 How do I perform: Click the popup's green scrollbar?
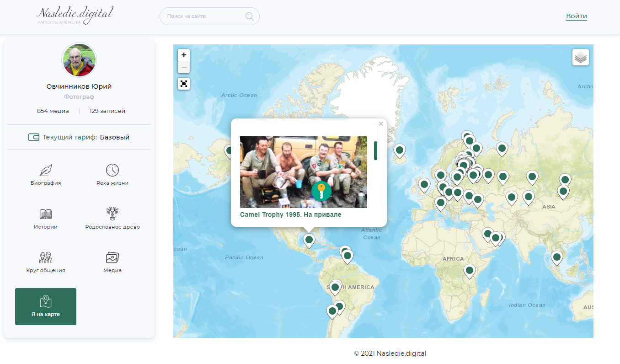click(375, 150)
